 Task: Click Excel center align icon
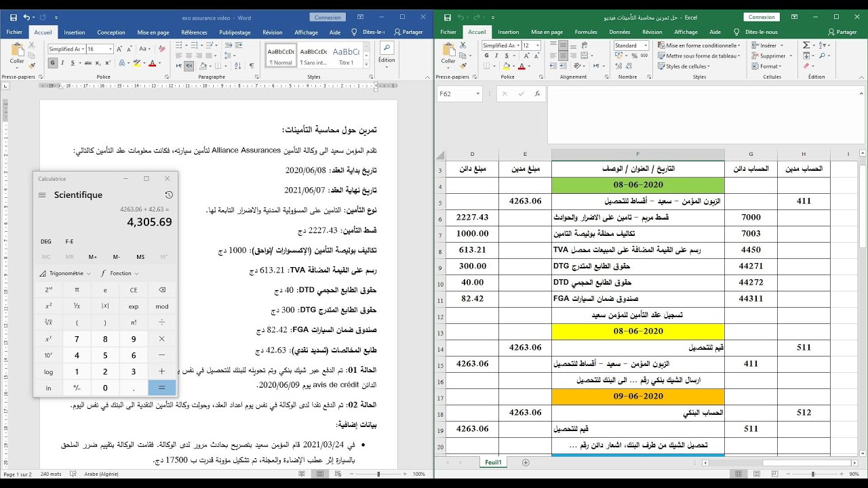click(x=563, y=56)
